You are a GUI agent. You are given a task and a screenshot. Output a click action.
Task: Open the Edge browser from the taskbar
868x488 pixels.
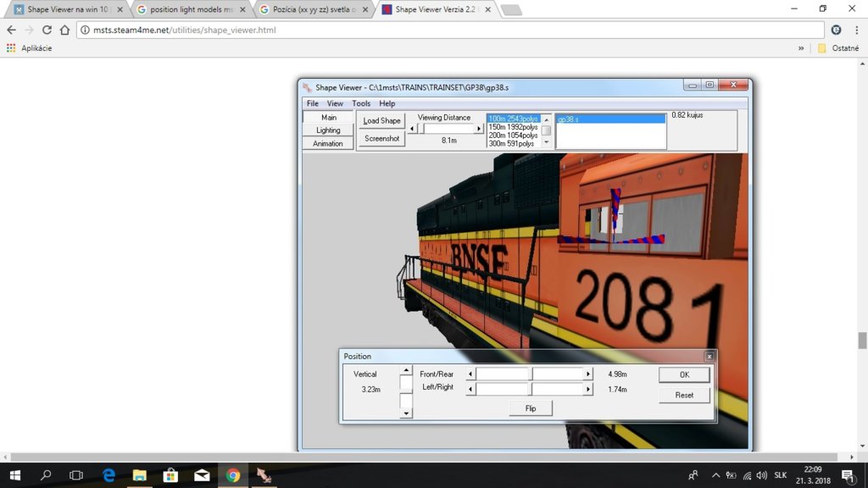tap(108, 475)
